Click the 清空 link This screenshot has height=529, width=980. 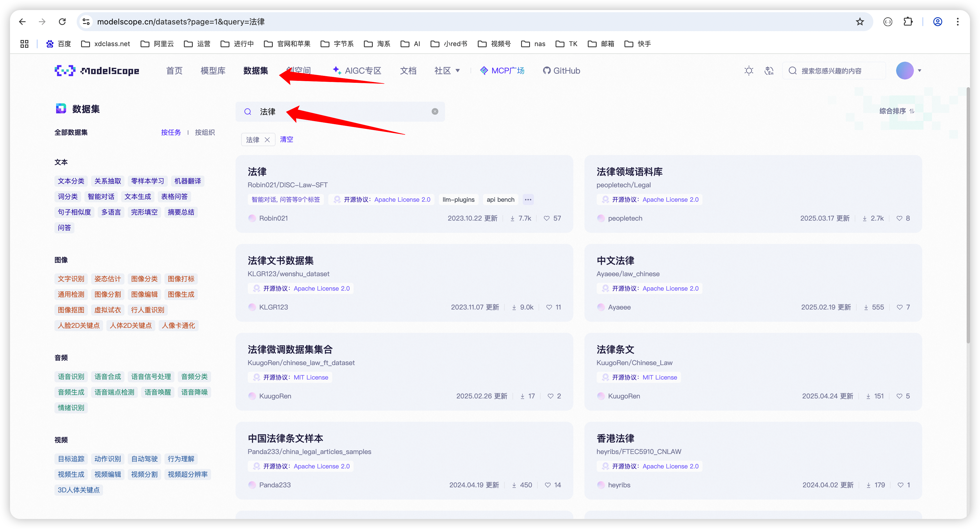click(x=286, y=139)
